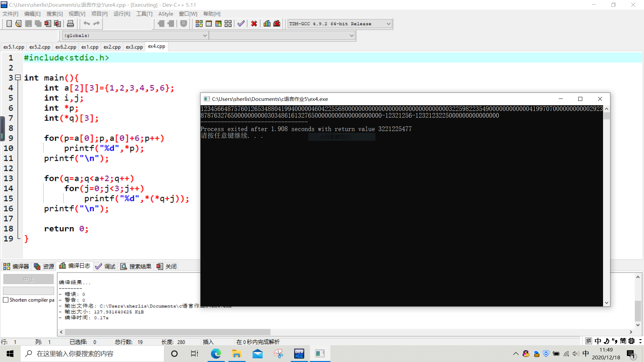Click the 关闭 close panel button

pyautogui.click(x=167, y=266)
